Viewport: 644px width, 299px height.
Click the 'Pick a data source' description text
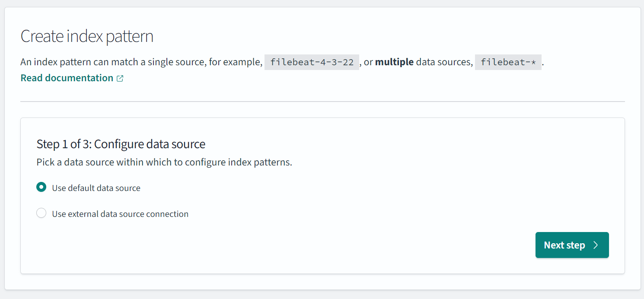[x=164, y=163]
